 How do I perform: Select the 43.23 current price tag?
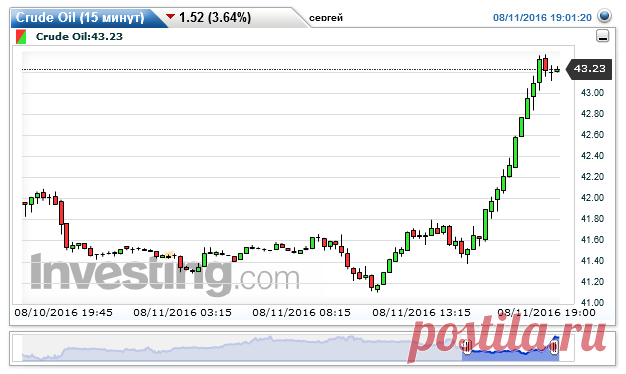click(x=590, y=69)
